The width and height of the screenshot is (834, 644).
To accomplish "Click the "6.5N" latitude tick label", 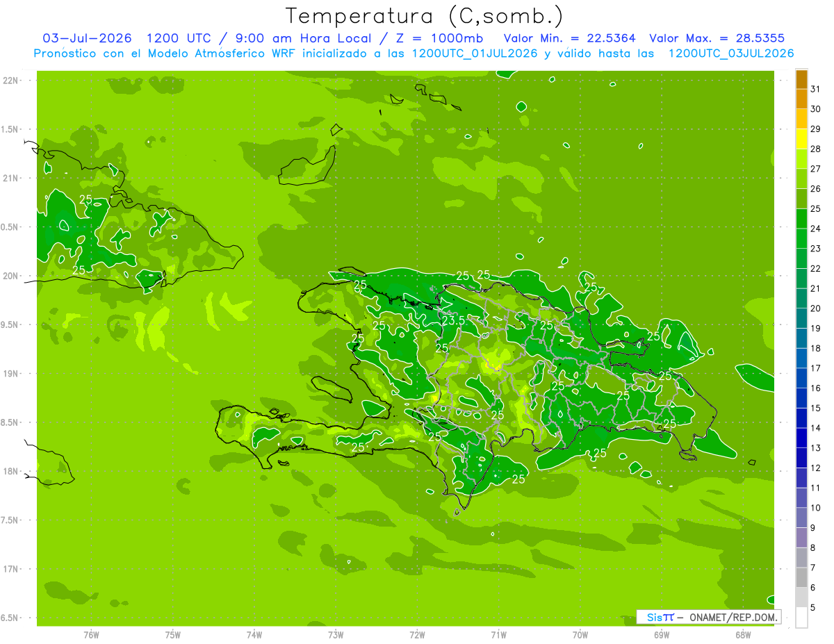I will (10, 618).
